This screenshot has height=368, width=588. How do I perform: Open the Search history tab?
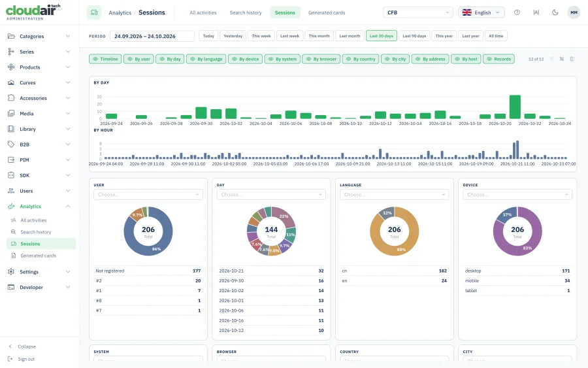[246, 12]
